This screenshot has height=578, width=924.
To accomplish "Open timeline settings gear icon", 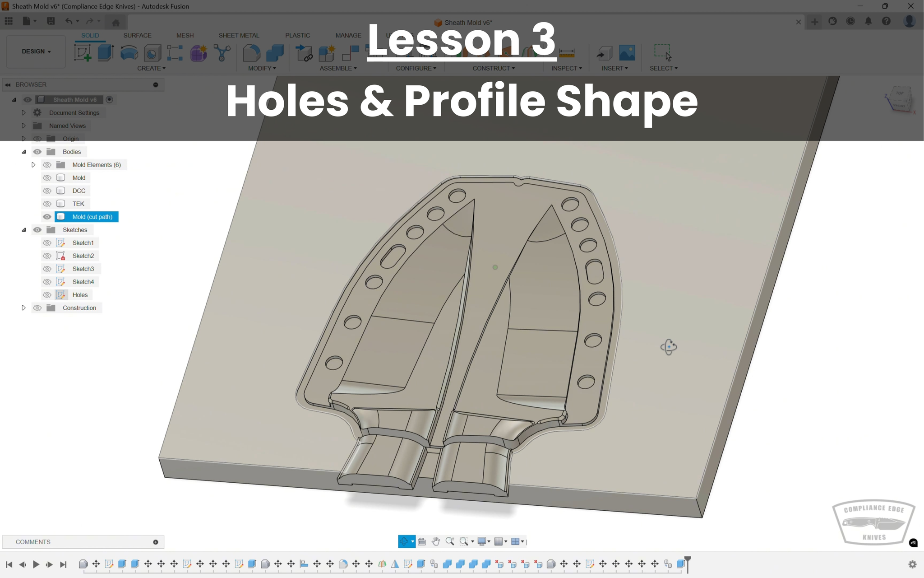I will click(912, 564).
